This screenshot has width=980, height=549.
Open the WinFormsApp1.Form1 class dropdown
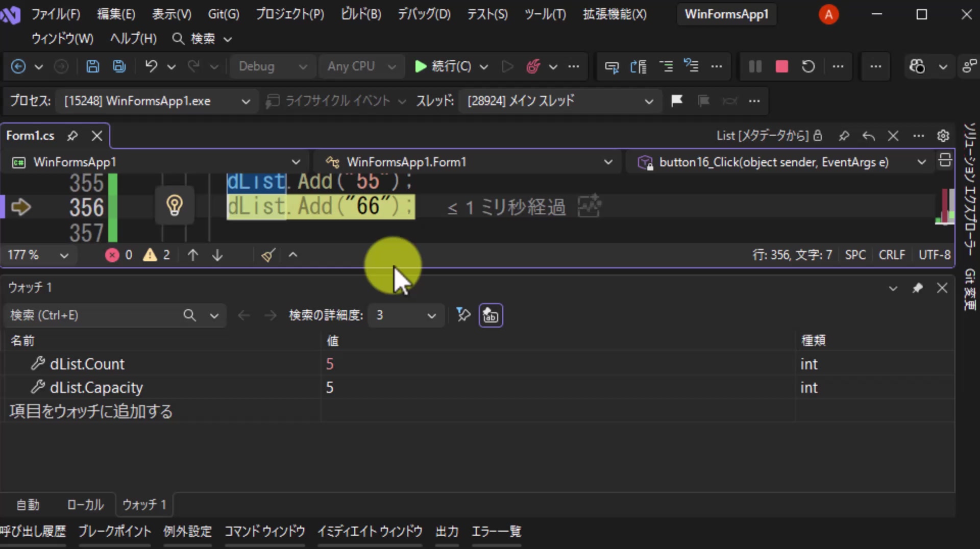click(468, 162)
